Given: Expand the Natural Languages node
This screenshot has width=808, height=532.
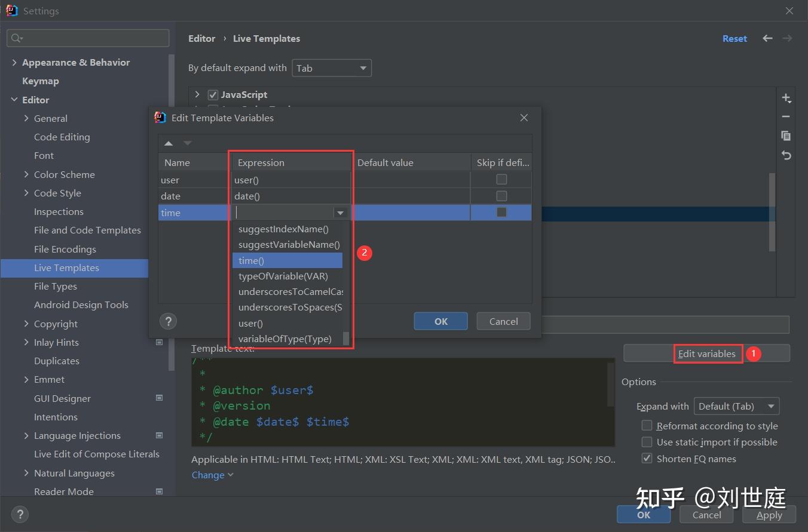Looking at the screenshot, I should [x=26, y=473].
